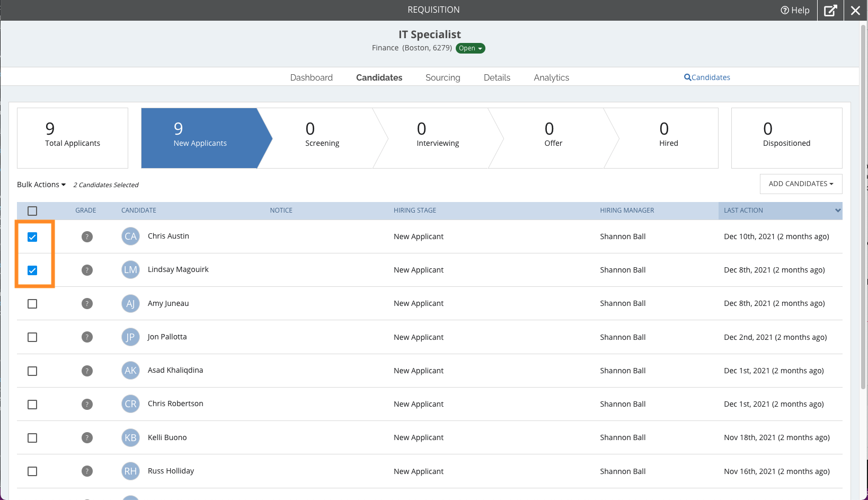Click grade question mark for Jon Pallotta

point(87,337)
